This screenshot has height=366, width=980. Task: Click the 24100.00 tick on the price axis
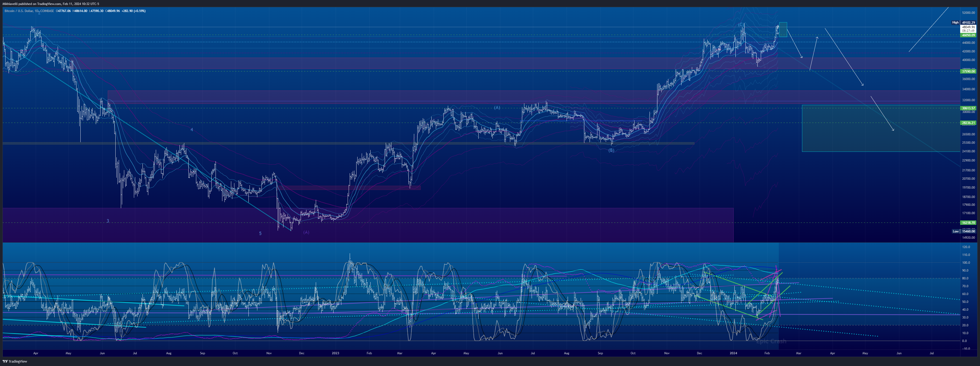(969, 151)
